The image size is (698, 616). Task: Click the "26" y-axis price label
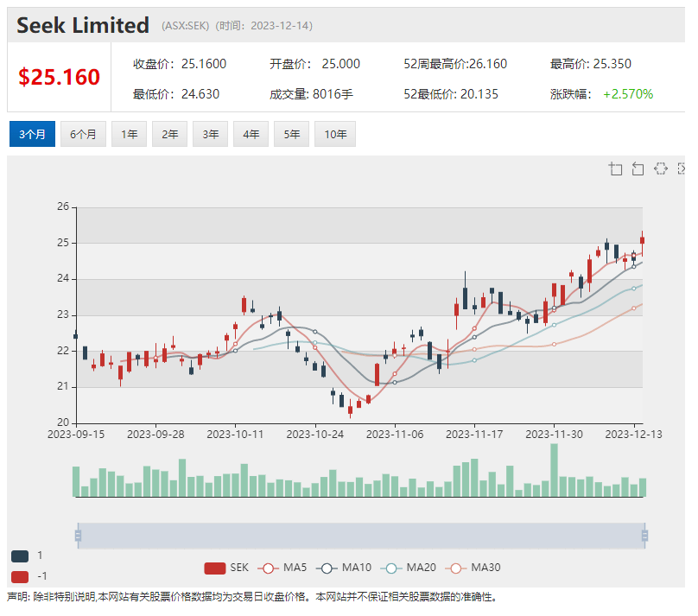click(x=63, y=206)
